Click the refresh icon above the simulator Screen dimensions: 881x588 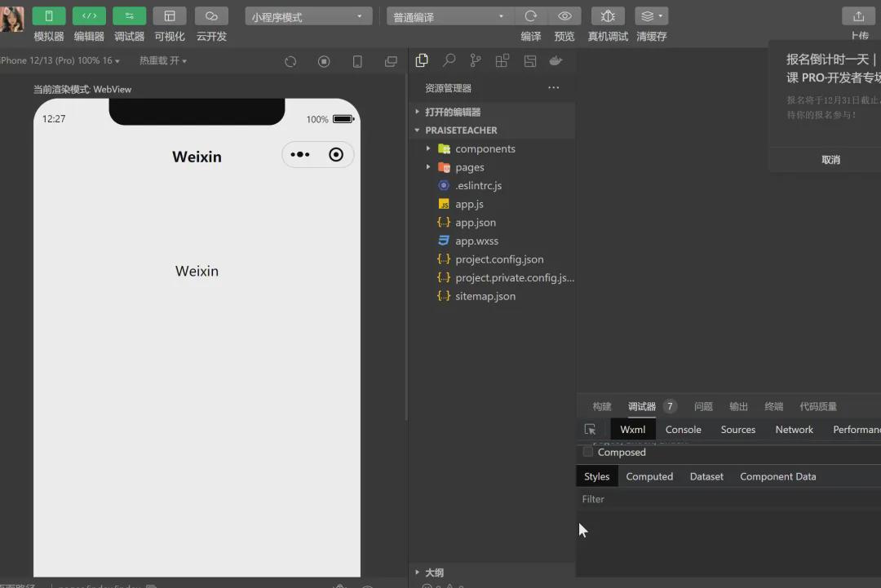click(290, 60)
